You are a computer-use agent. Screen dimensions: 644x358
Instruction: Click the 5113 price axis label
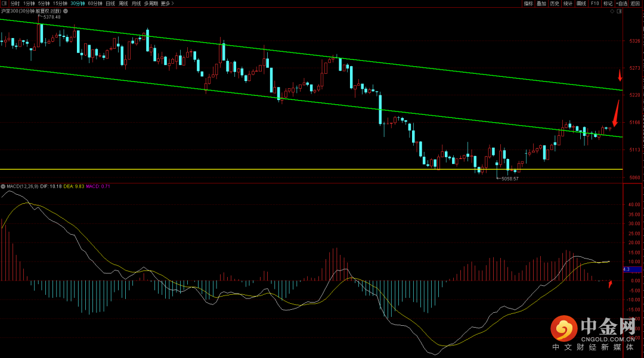(x=634, y=150)
